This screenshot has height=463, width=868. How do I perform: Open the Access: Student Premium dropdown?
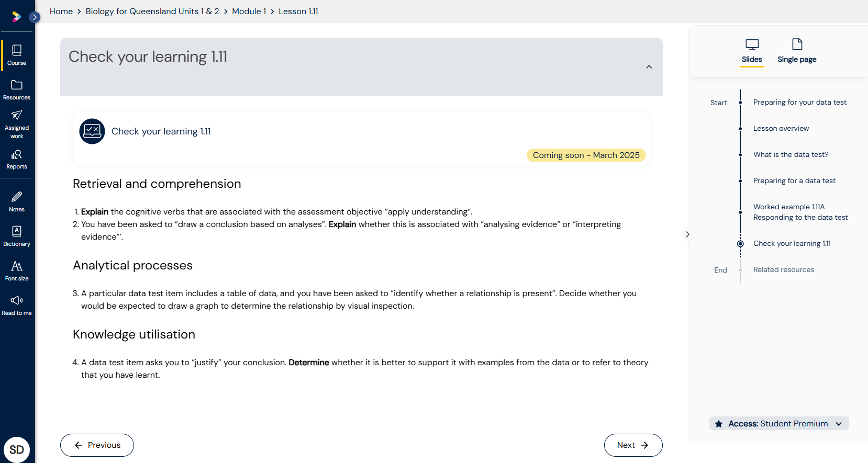(778, 424)
